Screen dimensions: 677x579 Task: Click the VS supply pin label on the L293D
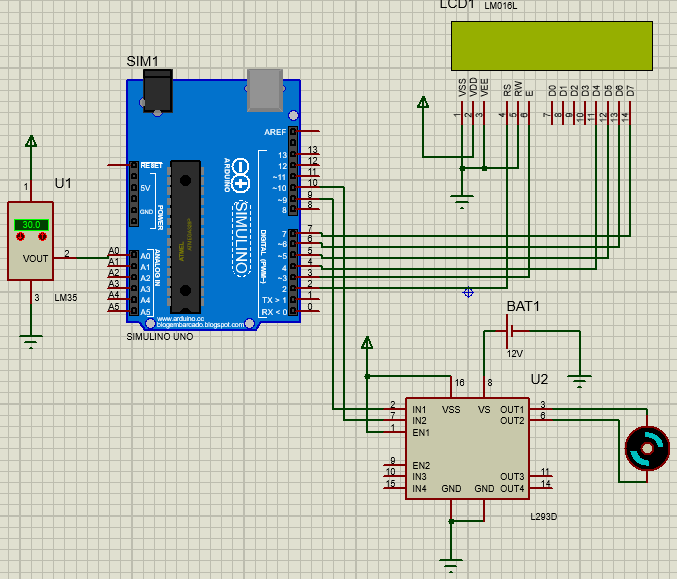pos(484,409)
